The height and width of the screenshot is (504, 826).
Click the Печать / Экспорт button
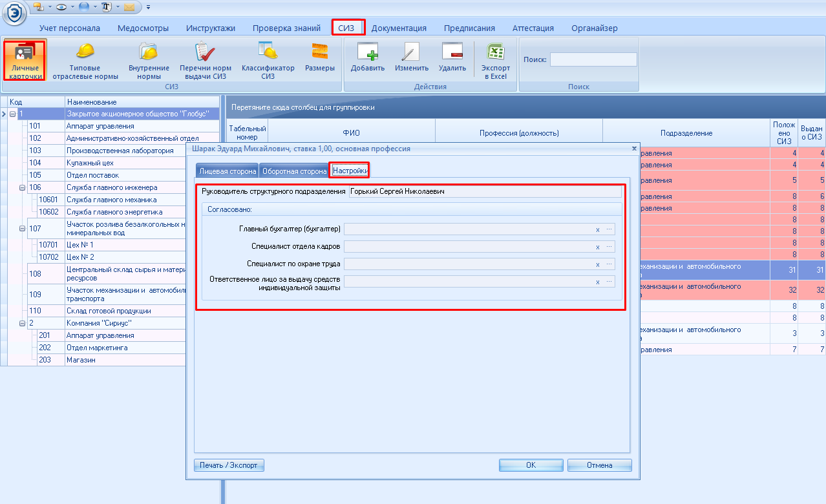click(x=229, y=465)
